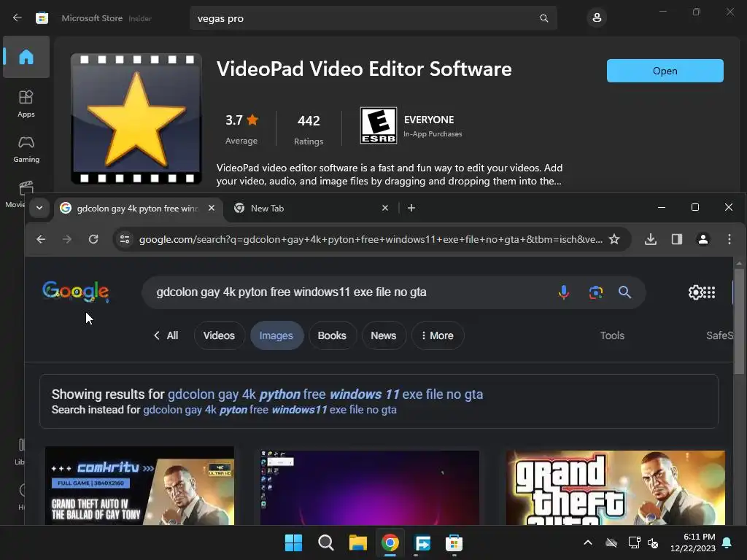Open the purple Windows desktop image result

click(x=370, y=488)
